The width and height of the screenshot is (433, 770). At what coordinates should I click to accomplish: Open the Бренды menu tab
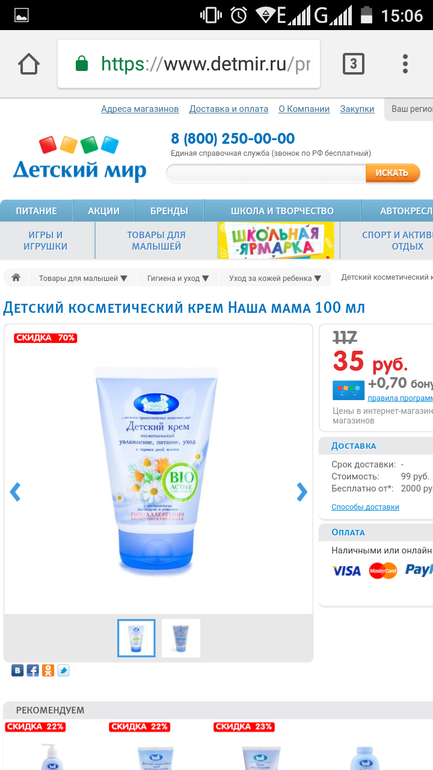(169, 211)
